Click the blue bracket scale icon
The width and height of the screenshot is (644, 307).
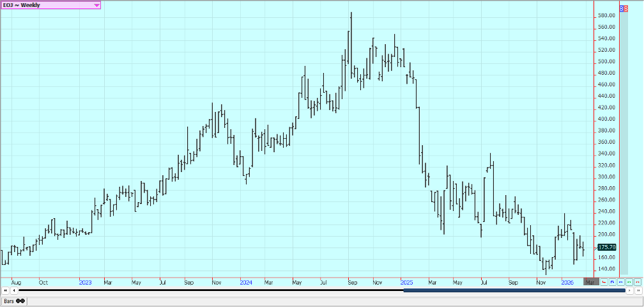coord(612,281)
